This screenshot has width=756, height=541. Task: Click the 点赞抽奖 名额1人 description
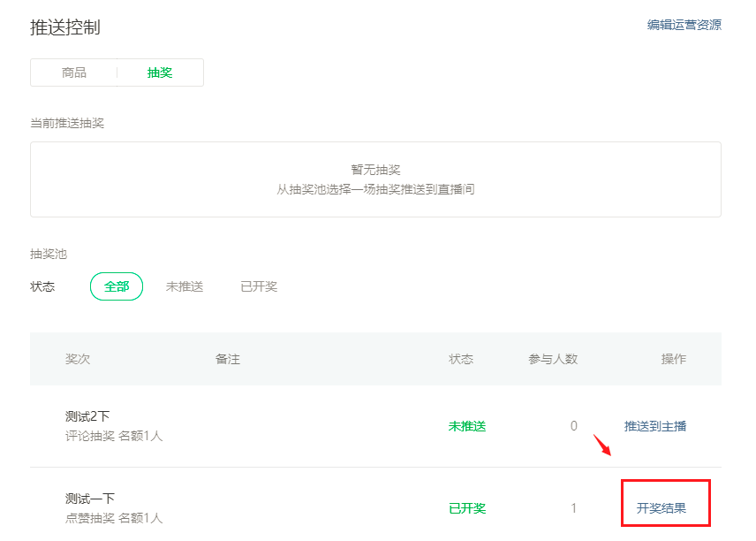(x=114, y=518)
